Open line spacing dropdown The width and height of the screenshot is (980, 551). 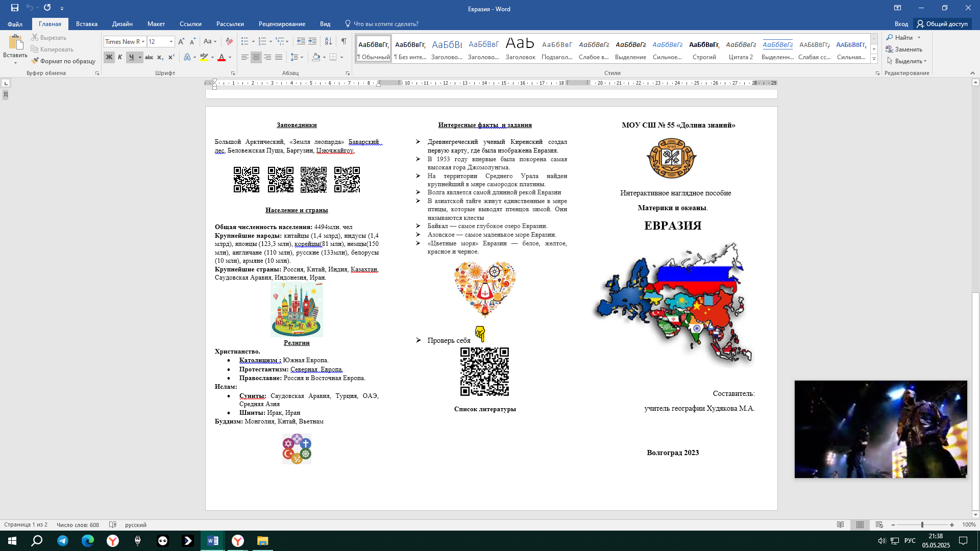297,58
